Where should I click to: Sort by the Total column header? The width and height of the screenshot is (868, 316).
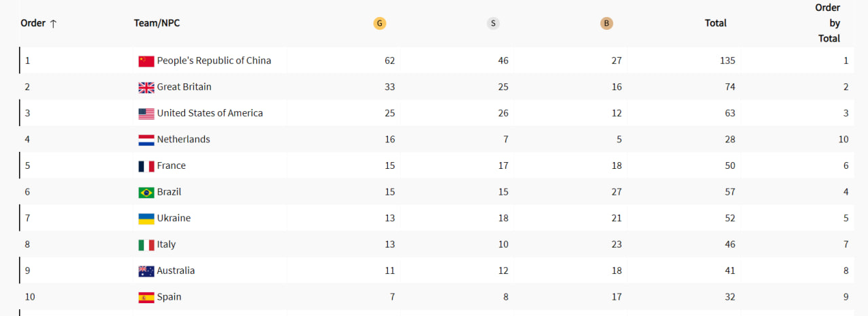(715, 23)
